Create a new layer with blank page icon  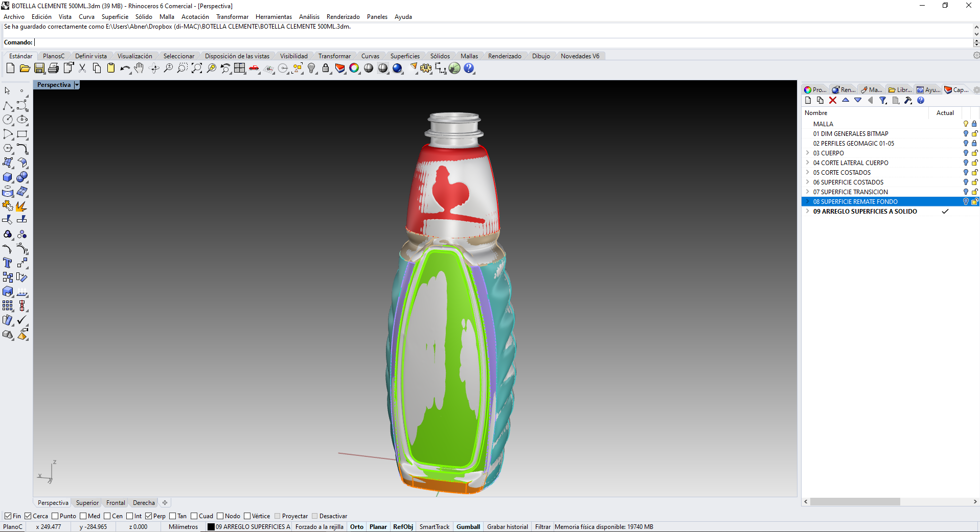pos(808,101)
